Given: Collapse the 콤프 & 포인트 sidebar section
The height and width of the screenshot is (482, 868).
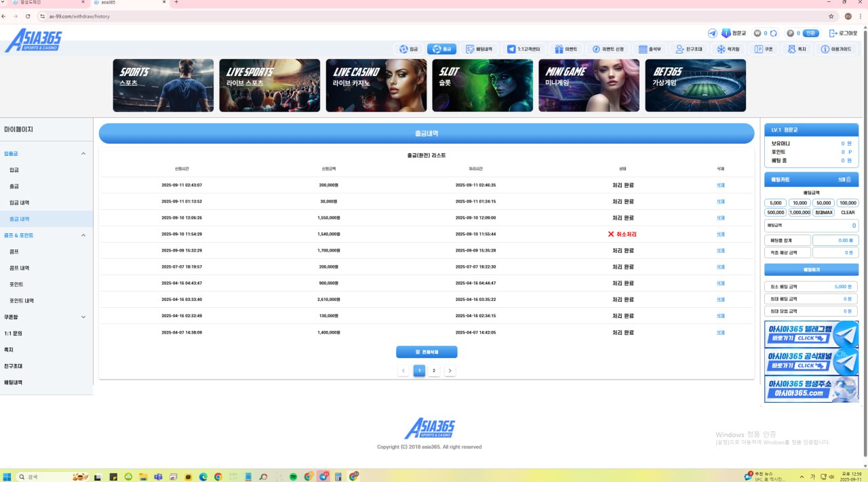Looking at the screenshot, I should click(x=46, y=235).
